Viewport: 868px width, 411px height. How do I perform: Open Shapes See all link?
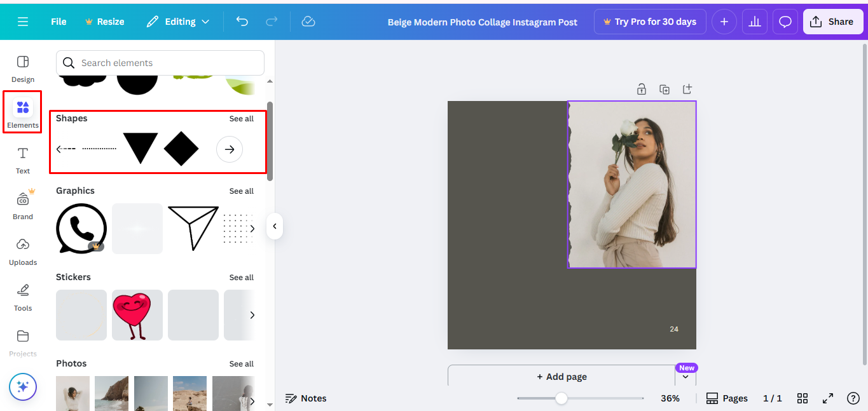point(242,118)
